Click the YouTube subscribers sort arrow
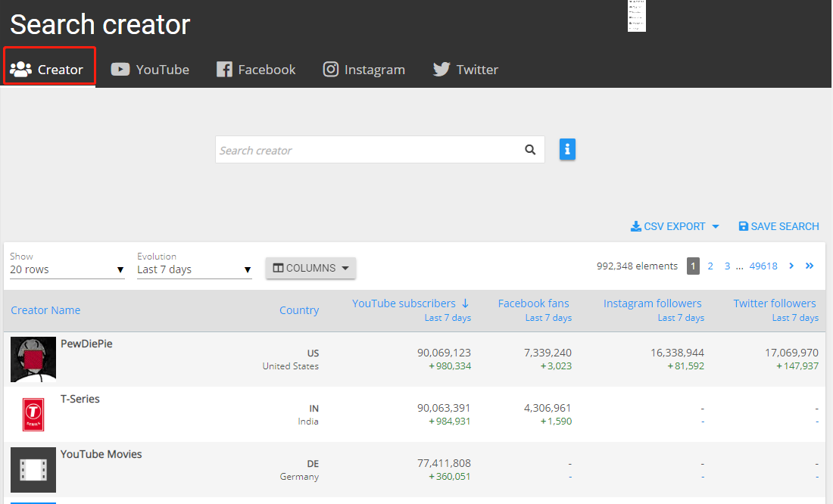Image resolution: width=833 pixels, height=504 pixels. (466, 303)
